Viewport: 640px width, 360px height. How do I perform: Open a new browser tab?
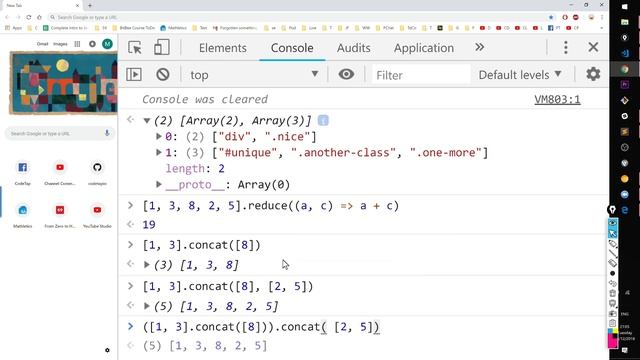[90, 5]
